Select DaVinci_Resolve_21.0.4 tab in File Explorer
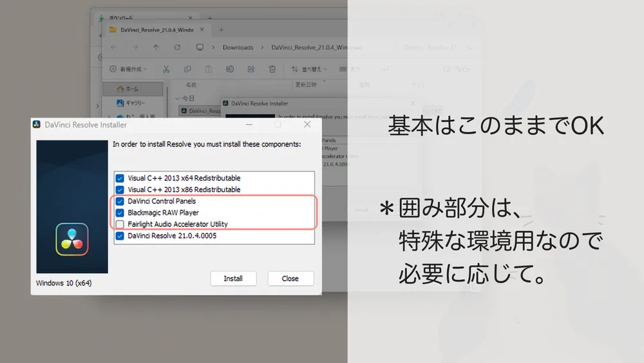The width and height of the screenshot is (644, 363). [x=157, y=30]
